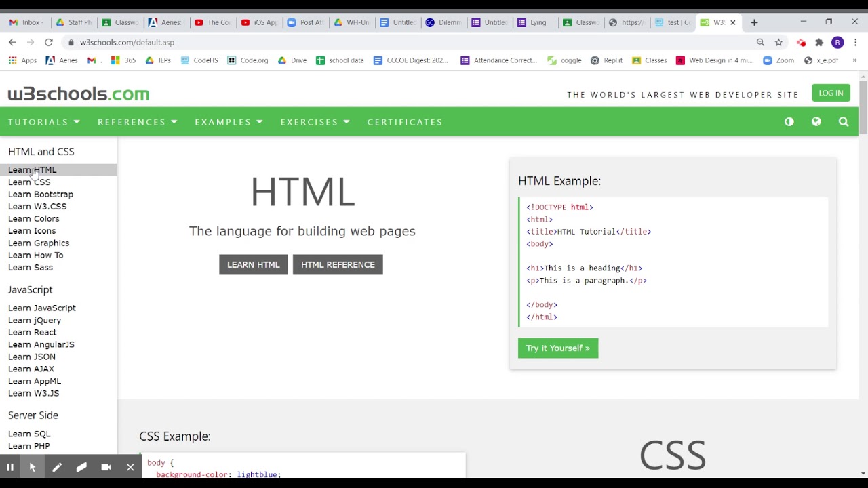The height and width of the screenshot is (488, 868).
Task: Open Learn Bootstrap in sidebar
Action: click(41, 195)
